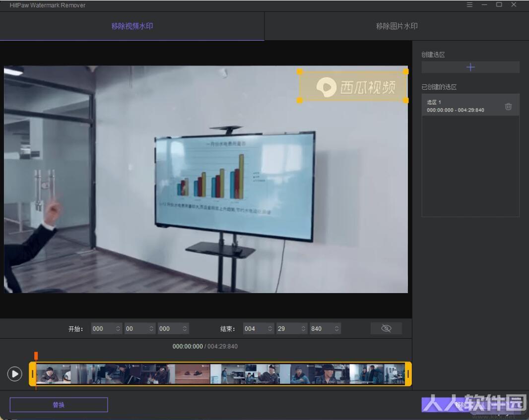529x420 pixels.
Task: Focus the 开始 first field showing 000
Action: pyautogui.click(x=106, y=329)
